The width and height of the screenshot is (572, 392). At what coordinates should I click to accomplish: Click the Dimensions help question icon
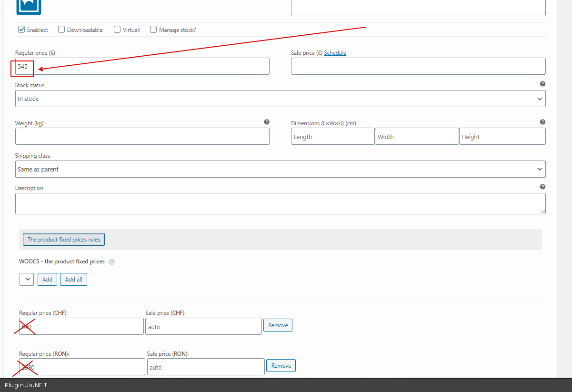tap(542, 122)
